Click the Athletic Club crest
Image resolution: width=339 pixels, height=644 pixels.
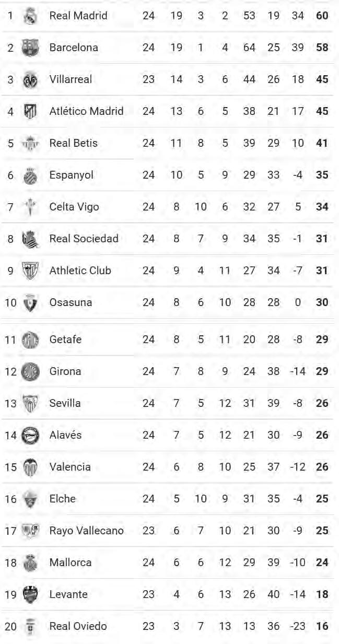(30, 271)
